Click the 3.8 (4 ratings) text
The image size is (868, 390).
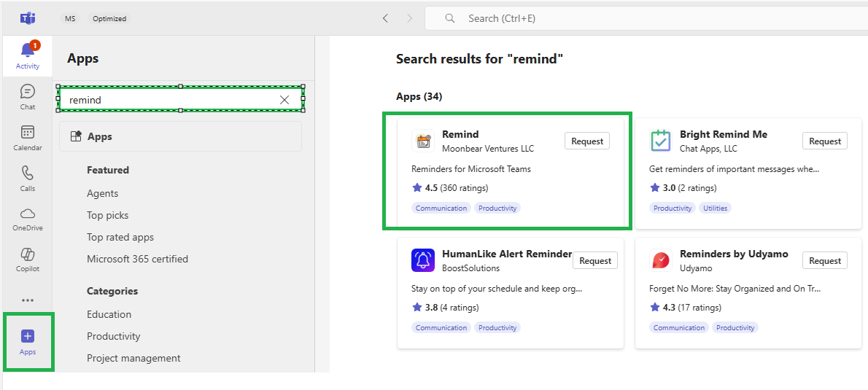[x=452, y=307]
